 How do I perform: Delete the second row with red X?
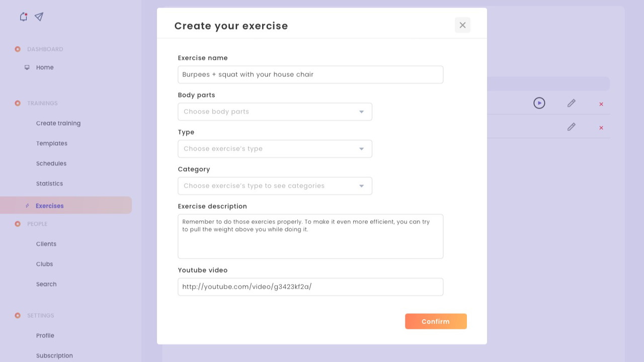[x=601, y=128]
